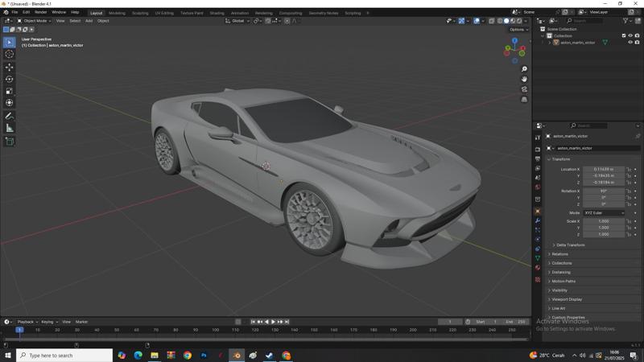Open the File menu
The height and width of the screenshot is (362, 644).
coord(14,12)
